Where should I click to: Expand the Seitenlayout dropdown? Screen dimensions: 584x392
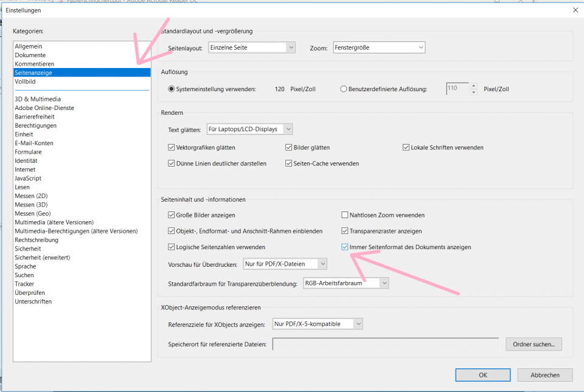[x=251, y=47]
